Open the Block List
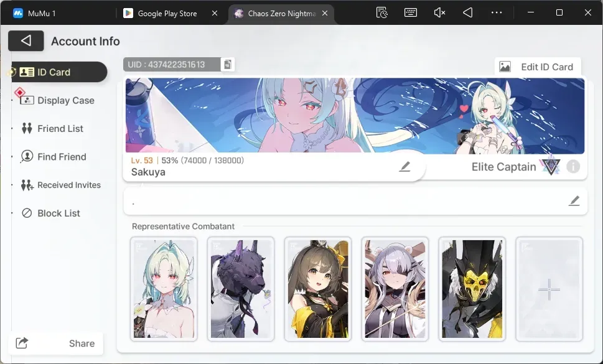 tap(50, 213)
